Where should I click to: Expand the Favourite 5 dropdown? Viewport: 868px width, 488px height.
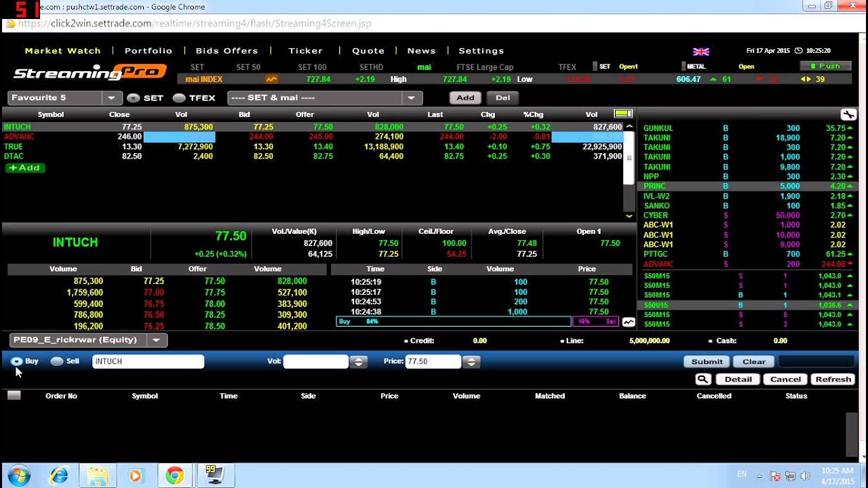(x=112, y=98)
